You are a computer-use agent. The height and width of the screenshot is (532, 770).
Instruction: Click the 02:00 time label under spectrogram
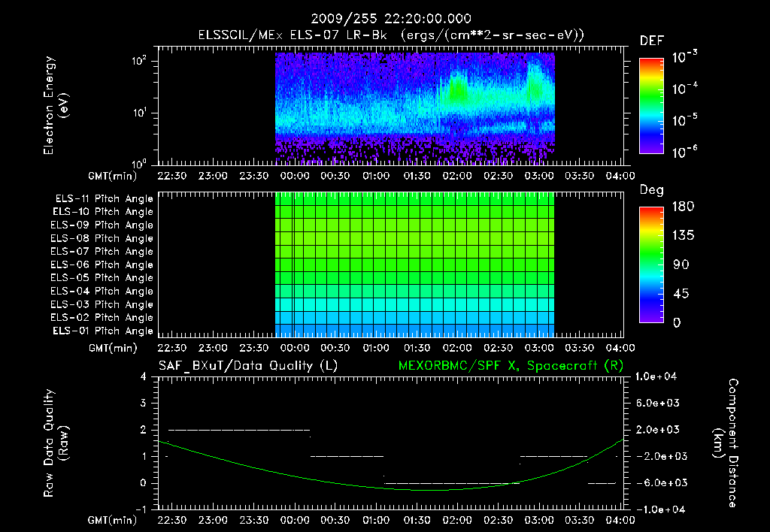tap(457, 176)
